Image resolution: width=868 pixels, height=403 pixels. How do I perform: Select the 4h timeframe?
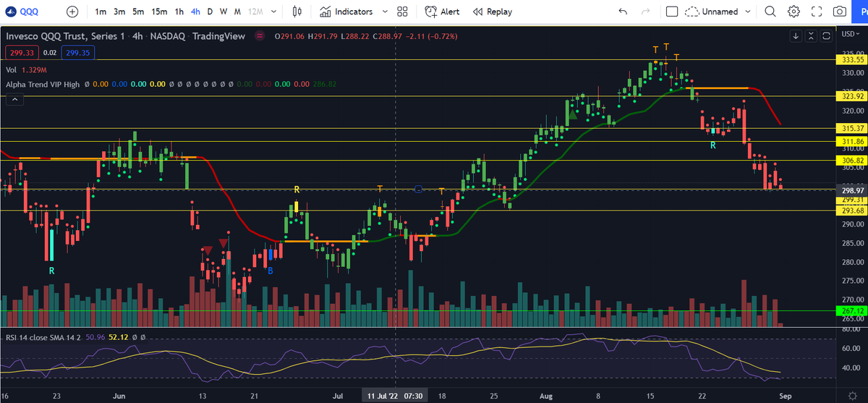tap(196, 12)
